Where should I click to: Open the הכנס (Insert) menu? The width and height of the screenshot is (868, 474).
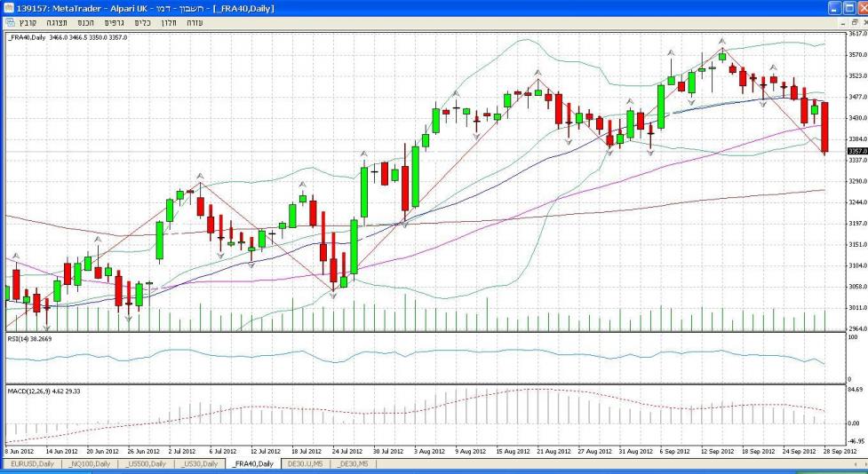click(x=86, y=22)
